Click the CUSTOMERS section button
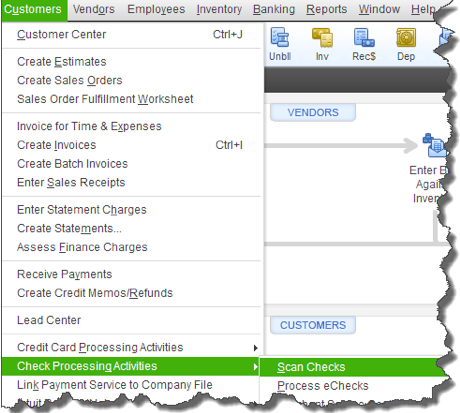This screenshot has height=413, width=460. [x=313, y=325]
